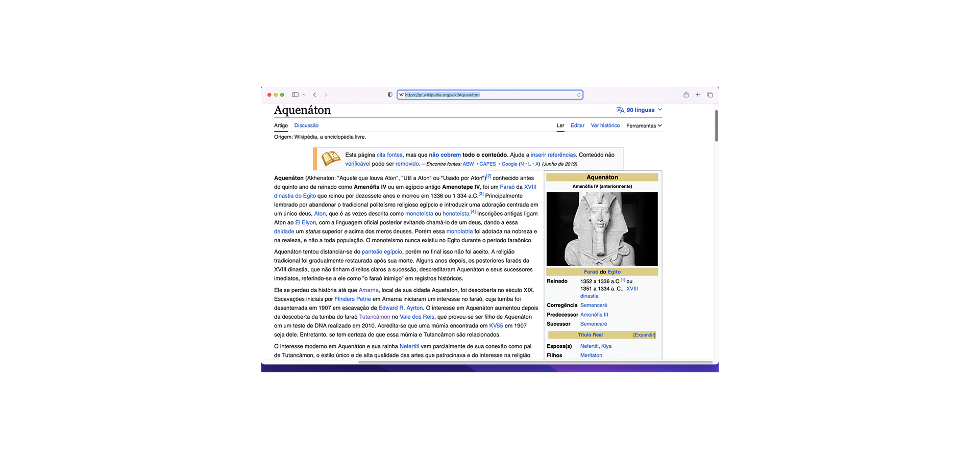This screenshot has width=980, height=459.
Task: Open the Vale dos Reis link
Action: point(417,317)
